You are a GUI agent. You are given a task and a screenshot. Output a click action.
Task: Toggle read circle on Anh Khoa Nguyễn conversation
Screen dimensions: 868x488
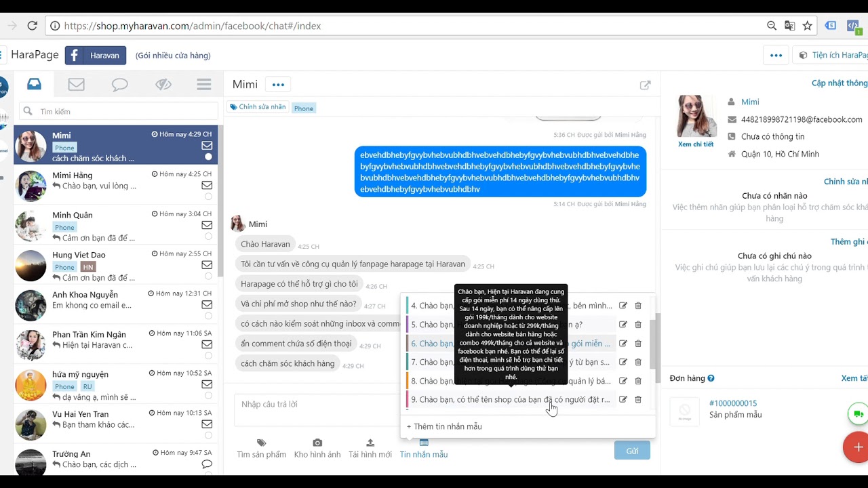208,316
